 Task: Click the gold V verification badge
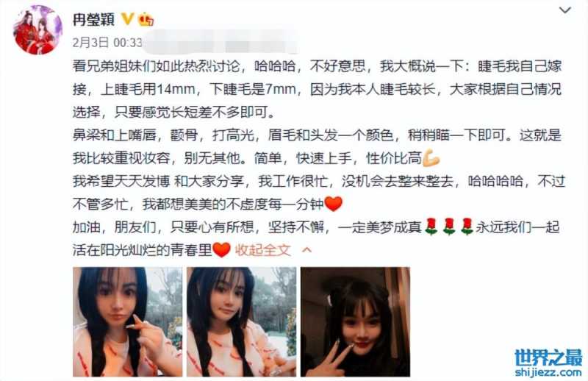coord(127,18)
